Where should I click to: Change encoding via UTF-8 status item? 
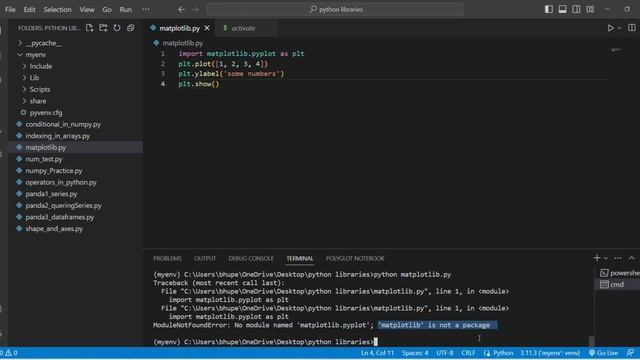444,353
